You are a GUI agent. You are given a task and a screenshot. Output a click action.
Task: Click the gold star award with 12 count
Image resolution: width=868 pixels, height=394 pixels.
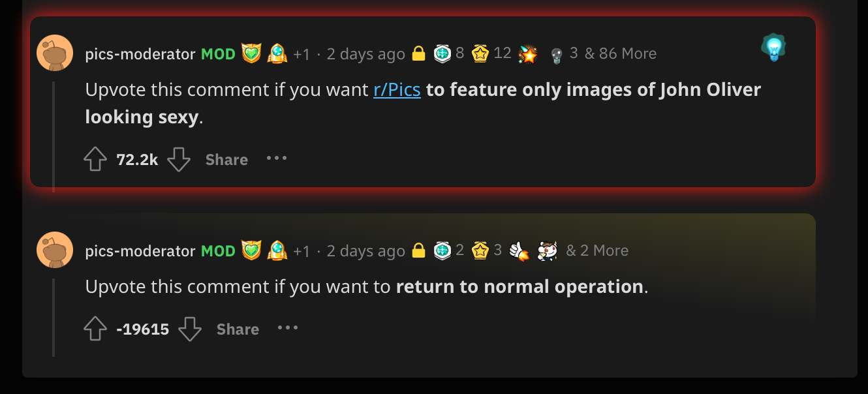pyautogui.click(x=480, y=53)
